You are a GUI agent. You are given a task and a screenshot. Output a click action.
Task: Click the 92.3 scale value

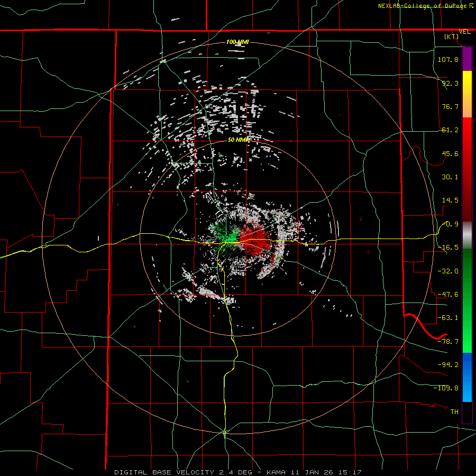pos(450,83)
